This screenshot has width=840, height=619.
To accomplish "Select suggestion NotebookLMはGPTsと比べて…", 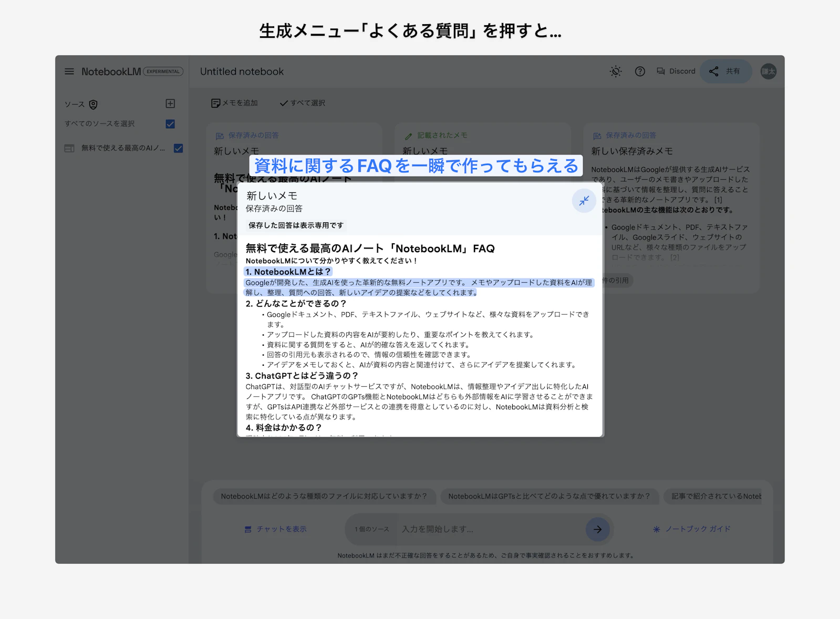I will pyautogui.click(x=549, y=496).
